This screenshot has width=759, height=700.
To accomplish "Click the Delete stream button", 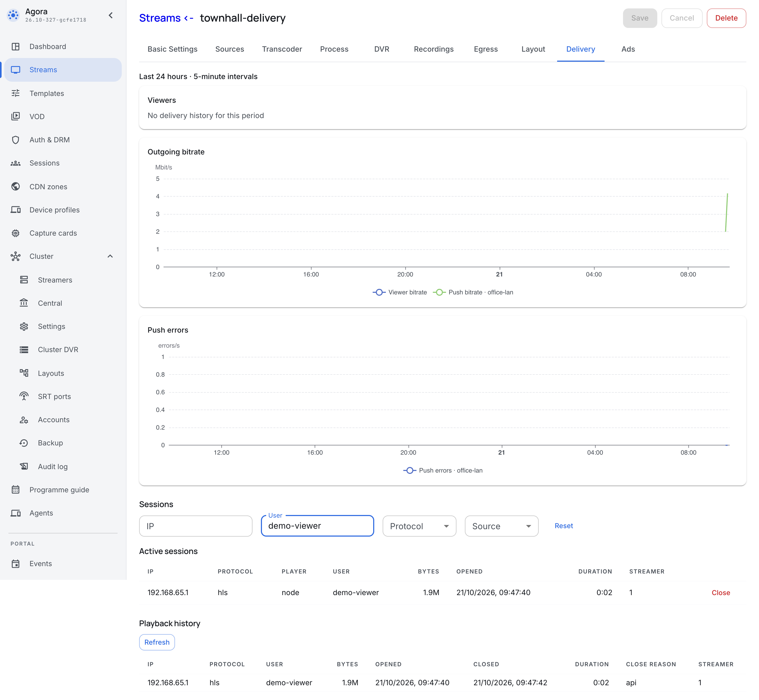I will [x=726, y=18].
